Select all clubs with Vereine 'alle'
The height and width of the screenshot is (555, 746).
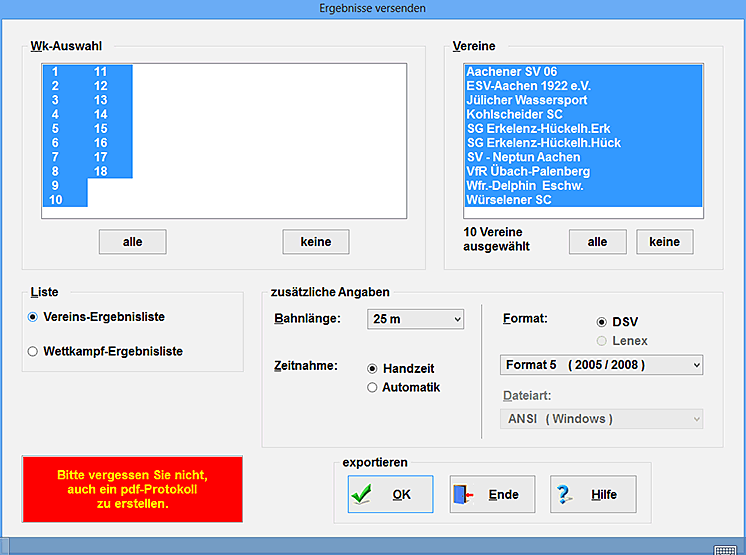[x=597, y=241]
